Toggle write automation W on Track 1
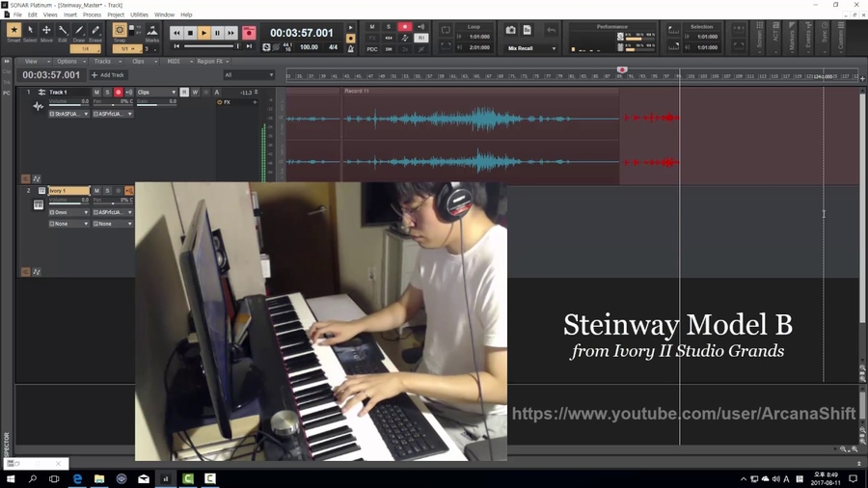The width and height of the screenshot is (868, 488). point(195,93)
